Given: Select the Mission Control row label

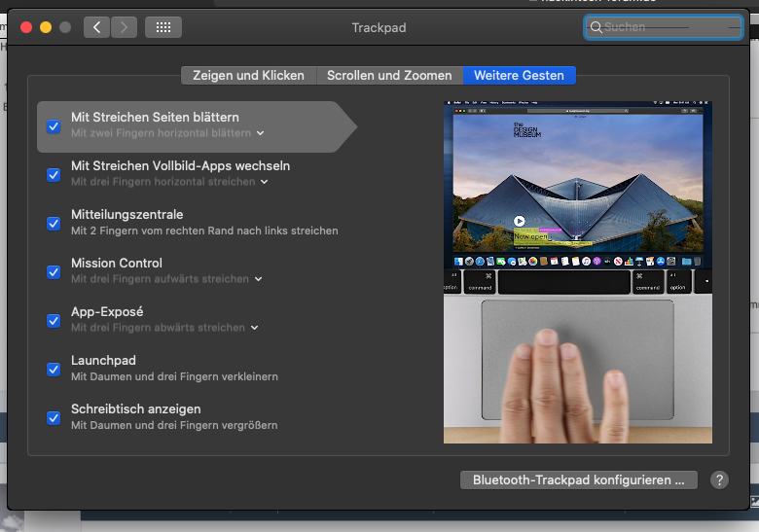Looking at the screenshot, I should (116, 264).
